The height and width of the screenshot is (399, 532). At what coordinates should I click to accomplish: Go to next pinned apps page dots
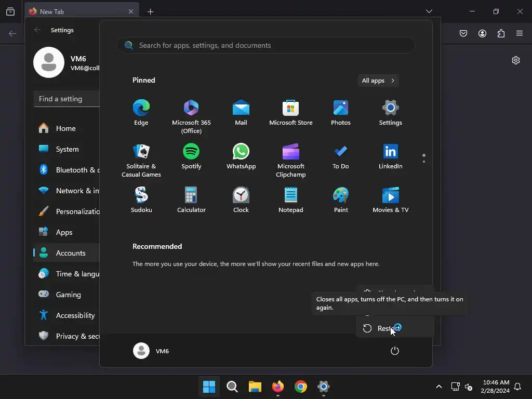[x=424, y=158]
